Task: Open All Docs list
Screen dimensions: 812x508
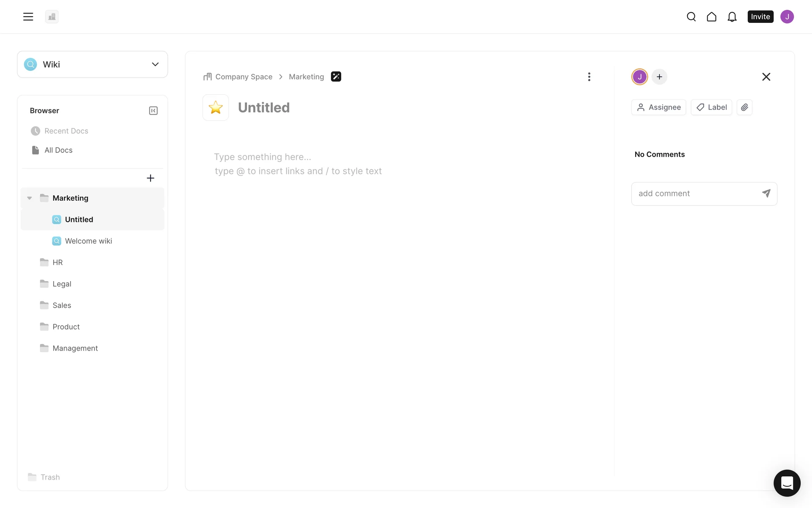Action: point(58,150)
